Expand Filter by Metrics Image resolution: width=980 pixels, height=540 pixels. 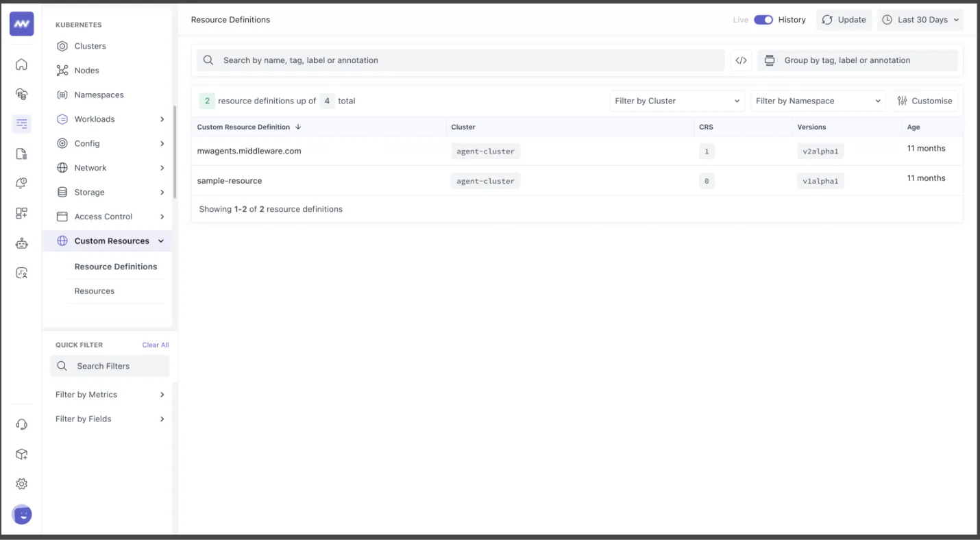coord(110,395)
